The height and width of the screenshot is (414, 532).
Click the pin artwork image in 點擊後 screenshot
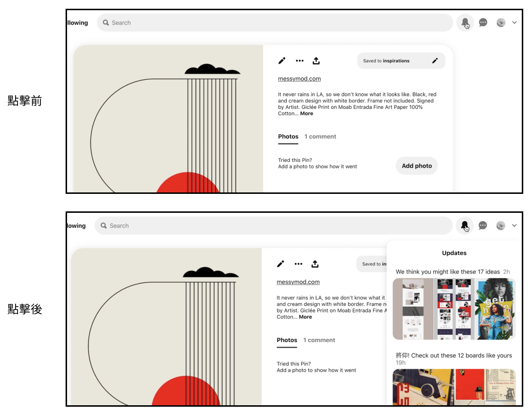point(166,327)
